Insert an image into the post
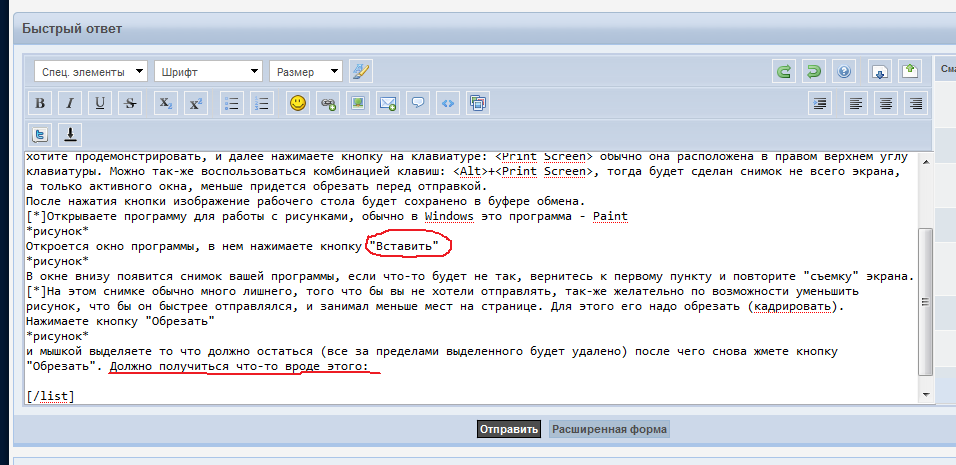Viewport: 956px width, 465px height. pos(357,103)
